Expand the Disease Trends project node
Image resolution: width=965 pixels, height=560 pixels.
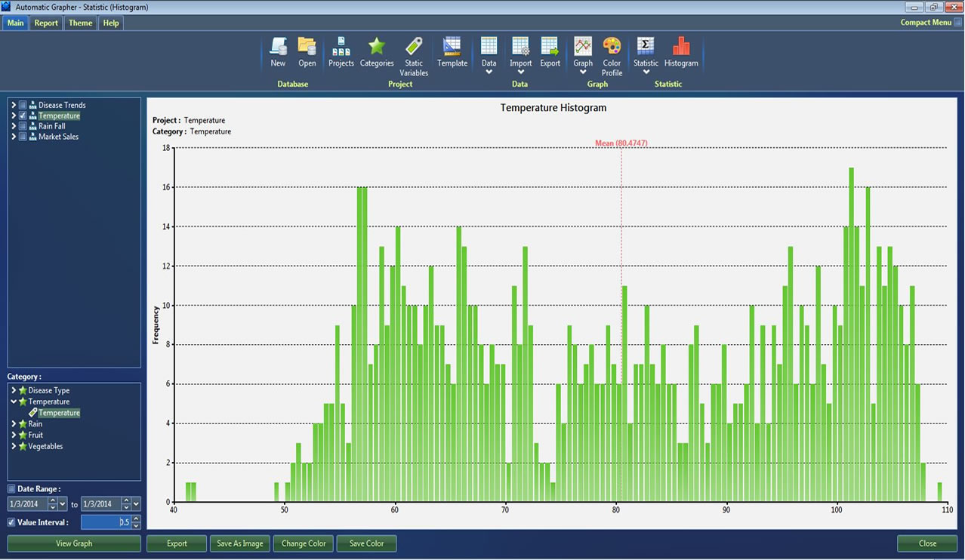pos(14,105)
